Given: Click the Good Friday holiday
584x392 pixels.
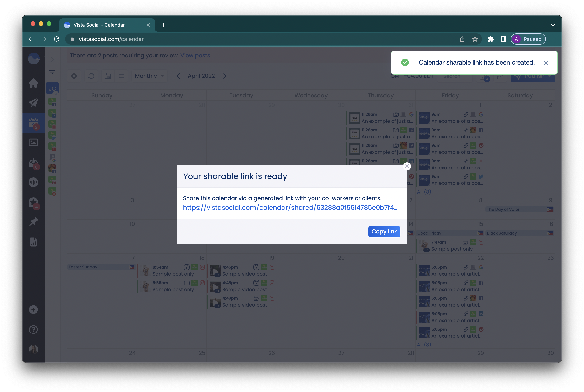Looking at the screenshot, I should 450,233.
